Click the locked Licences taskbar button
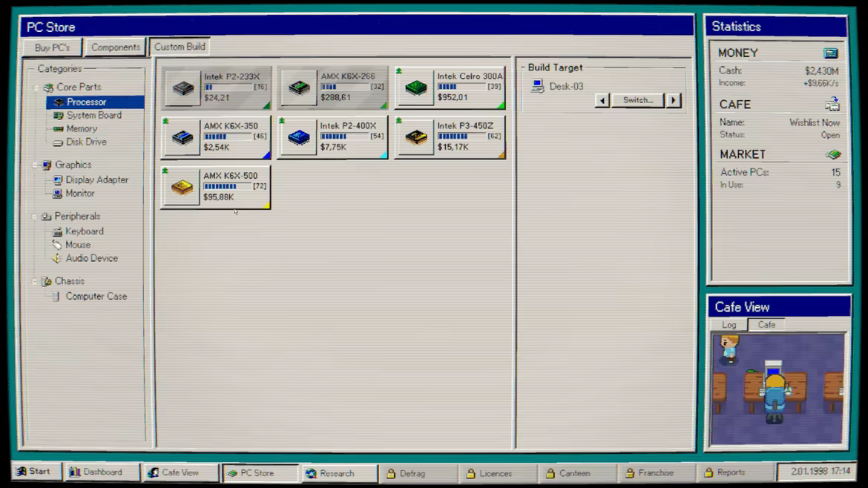Viewport: 868px width, 488px height. (496, 473)
